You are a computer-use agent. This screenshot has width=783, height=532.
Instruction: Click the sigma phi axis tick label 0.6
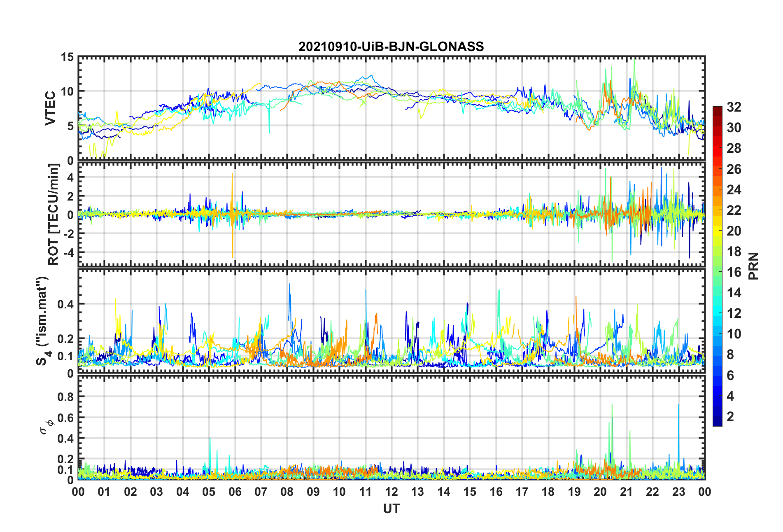[x=66, y=418]
